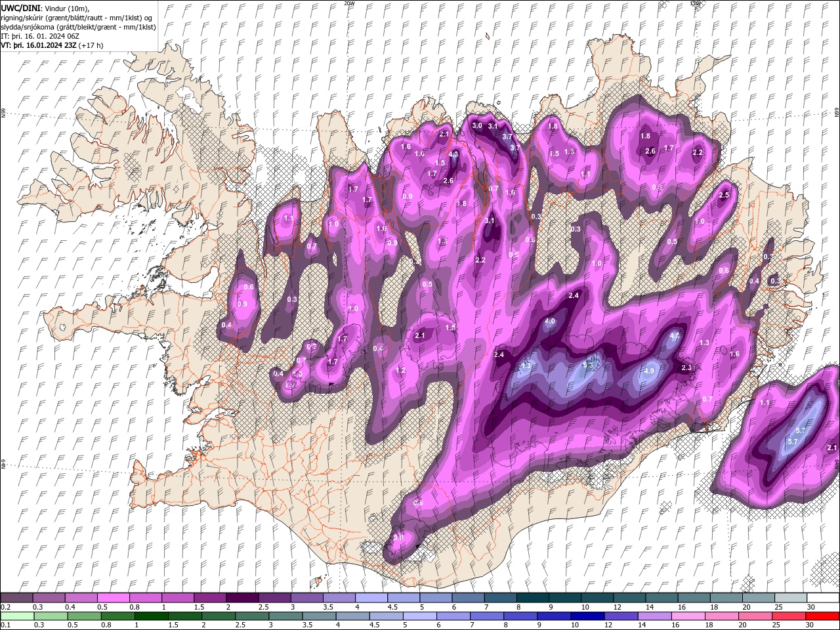Viewport: 840px width, 630px height.
Task: Click the 2.5 value in the northeast
Action: point(724,195)
